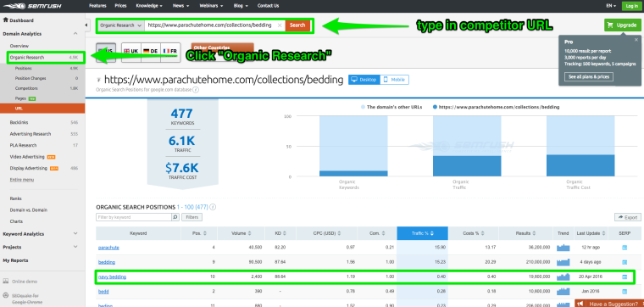Image resolution: width=644 pixels, height=307 pixels.
Task: Open Competitors report in sidebar
Action: point(26,88)
